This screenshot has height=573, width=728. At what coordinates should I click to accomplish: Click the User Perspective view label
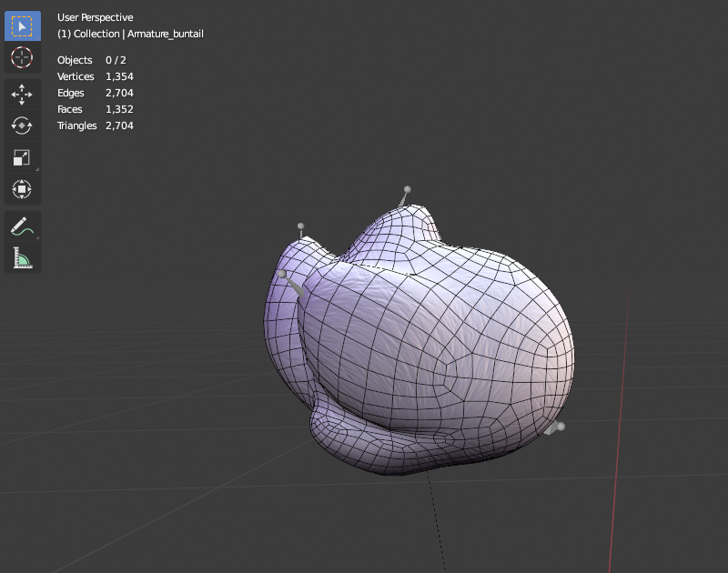pyautogui.click(x=96, y=17)
